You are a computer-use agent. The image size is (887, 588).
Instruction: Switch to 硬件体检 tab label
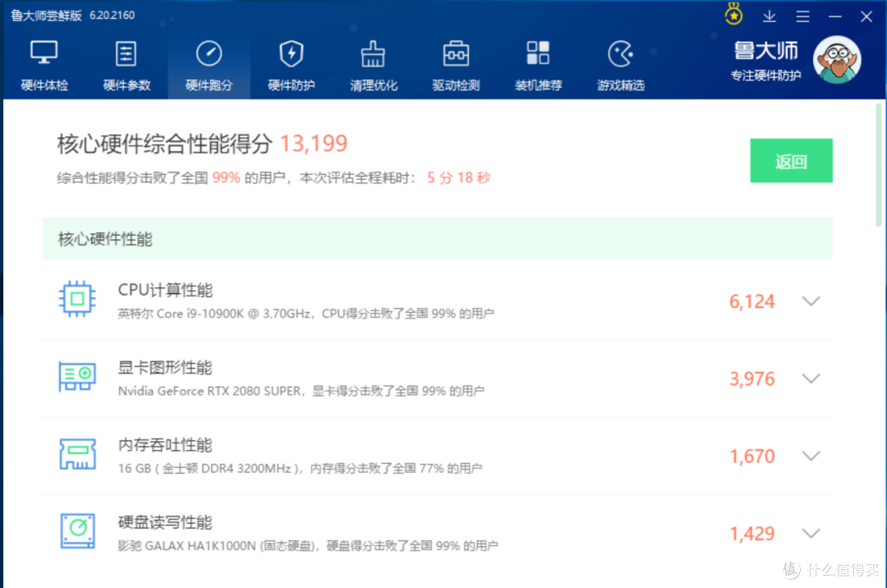44,85
